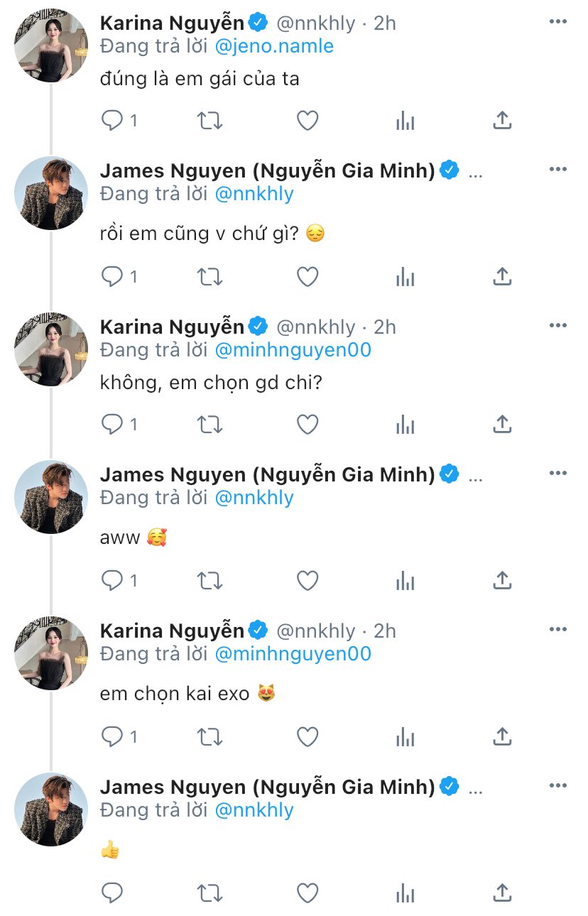Reply to the thumbs-up emoji tweet
This screenshot has width=588, height=916.
click(x=113, y=893)
